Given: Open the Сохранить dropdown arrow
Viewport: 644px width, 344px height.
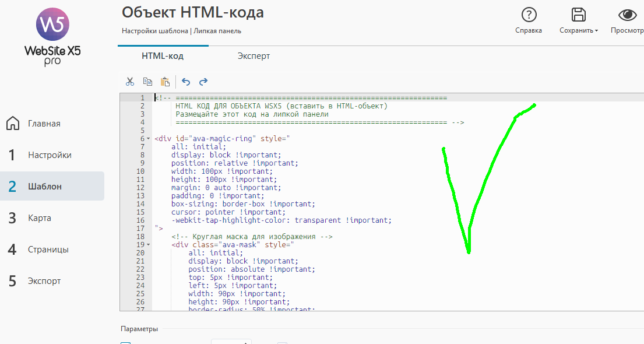Looking at the screenshot, I should [x=596, y=31].
